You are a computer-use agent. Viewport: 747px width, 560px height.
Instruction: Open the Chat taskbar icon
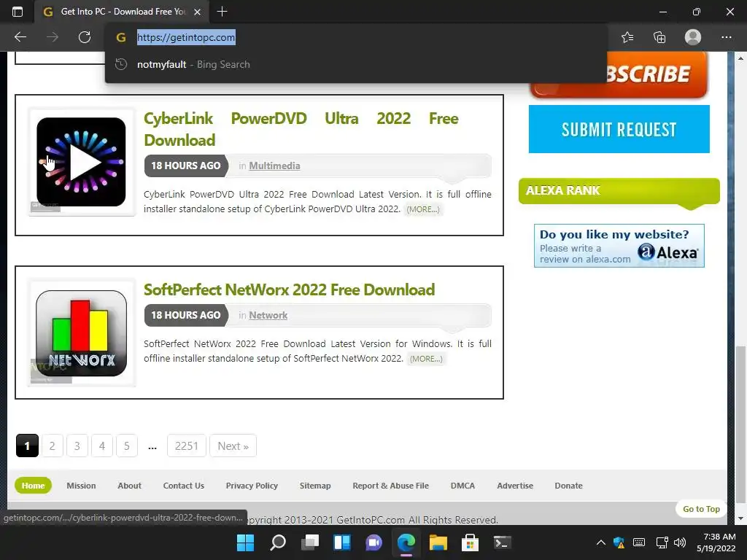click(374, 542)
